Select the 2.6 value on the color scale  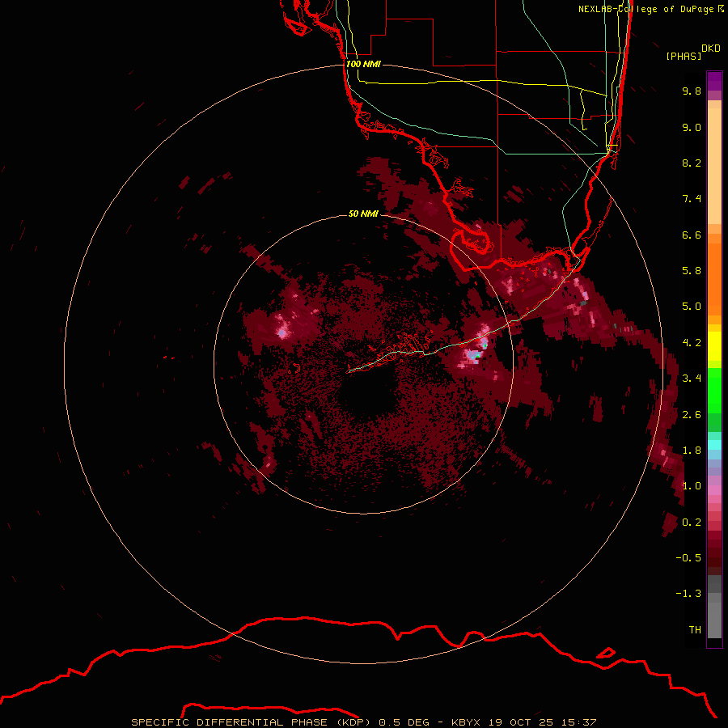(692, 415)
